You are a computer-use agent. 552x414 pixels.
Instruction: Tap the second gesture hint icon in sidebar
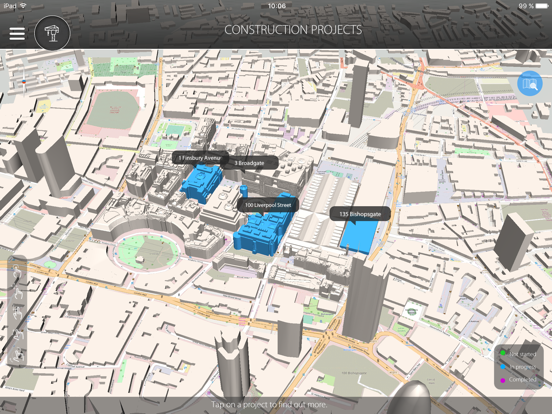pyautogui.click(x=17, y=292)
